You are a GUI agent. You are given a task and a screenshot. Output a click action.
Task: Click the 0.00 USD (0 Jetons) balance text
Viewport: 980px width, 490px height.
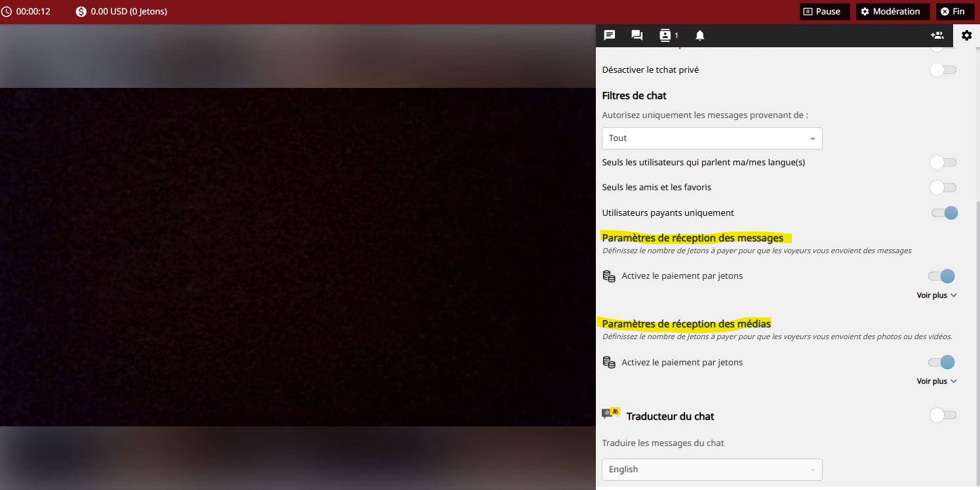[x=128, y=12]
